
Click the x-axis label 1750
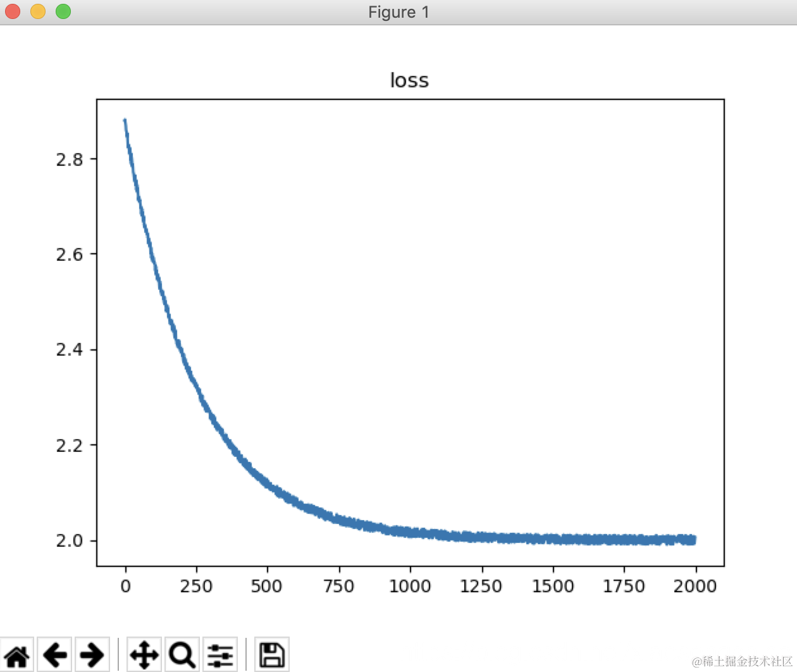click(x=624, y=586)
